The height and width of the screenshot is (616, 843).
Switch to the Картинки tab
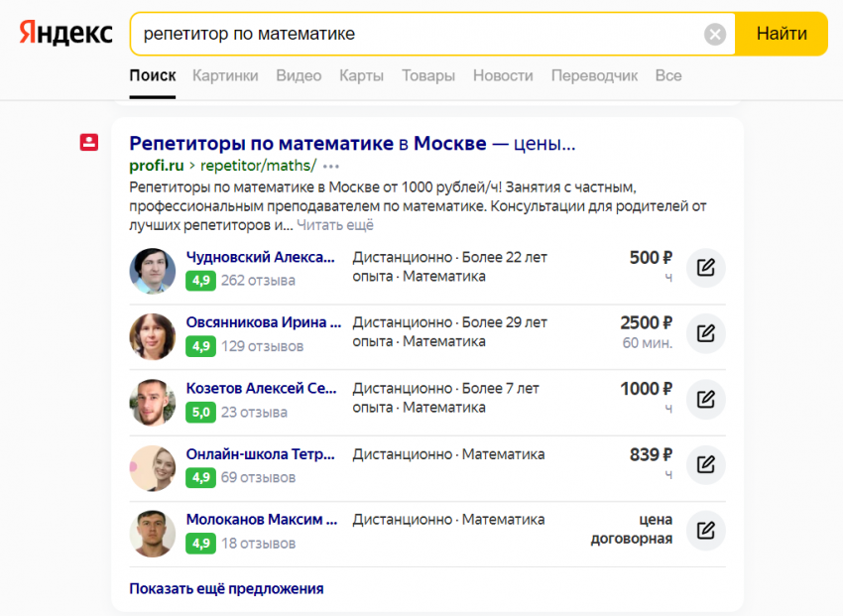click(x=225, y=75)
